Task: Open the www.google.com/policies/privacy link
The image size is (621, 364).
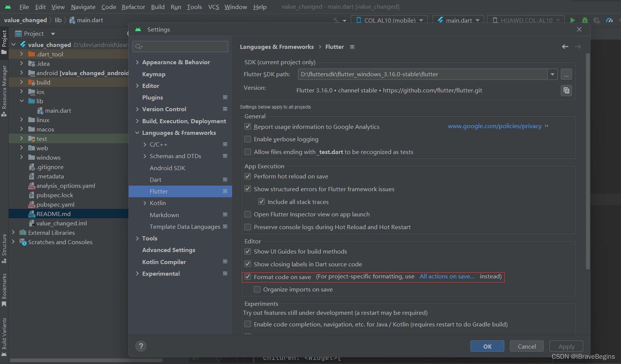Action: click(x=495, y=126)
